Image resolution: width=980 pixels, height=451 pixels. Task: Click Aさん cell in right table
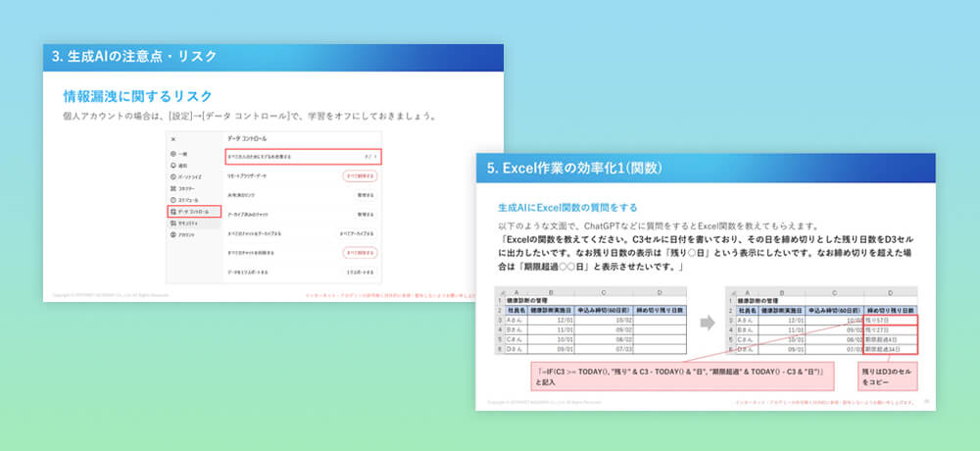pos(748,321)
